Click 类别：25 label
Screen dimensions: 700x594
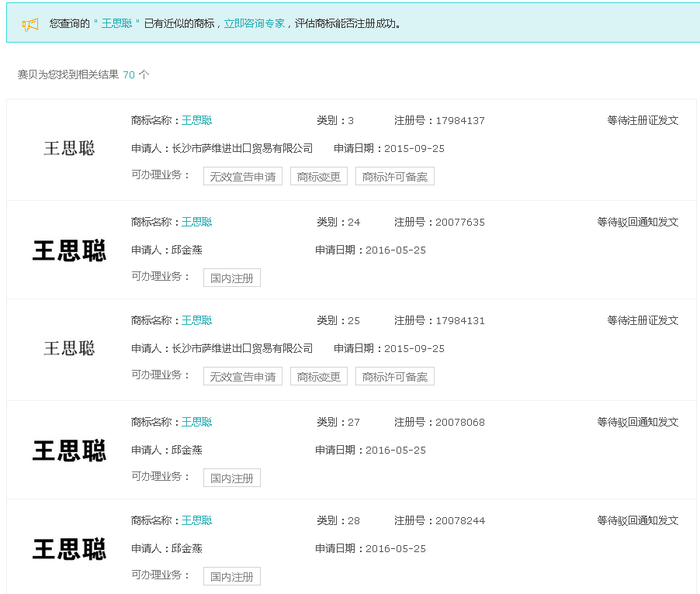pos(338,320)
